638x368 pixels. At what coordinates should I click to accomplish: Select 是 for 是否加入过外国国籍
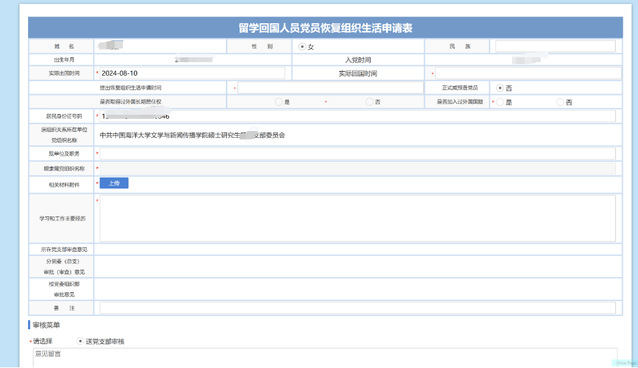(500, 102)
